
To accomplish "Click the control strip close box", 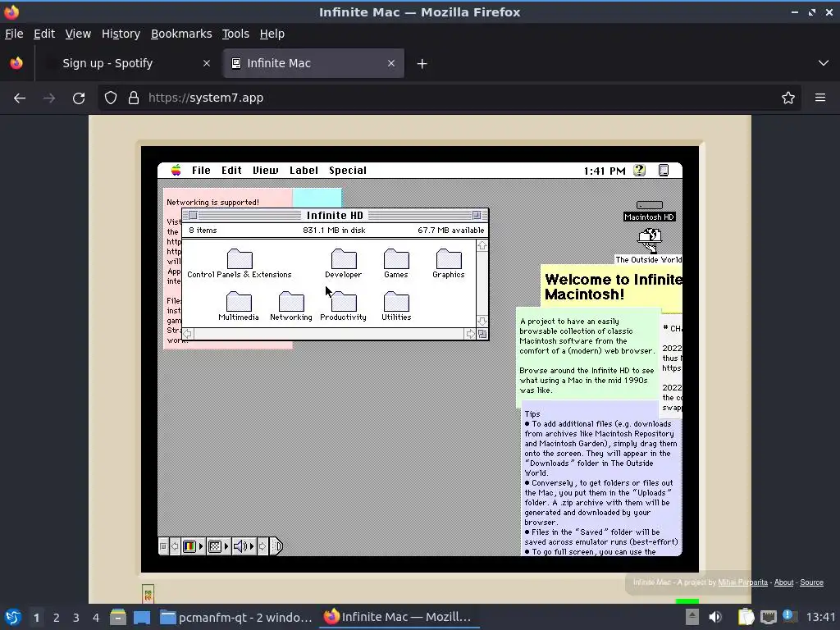I will [x=163, y=546].
